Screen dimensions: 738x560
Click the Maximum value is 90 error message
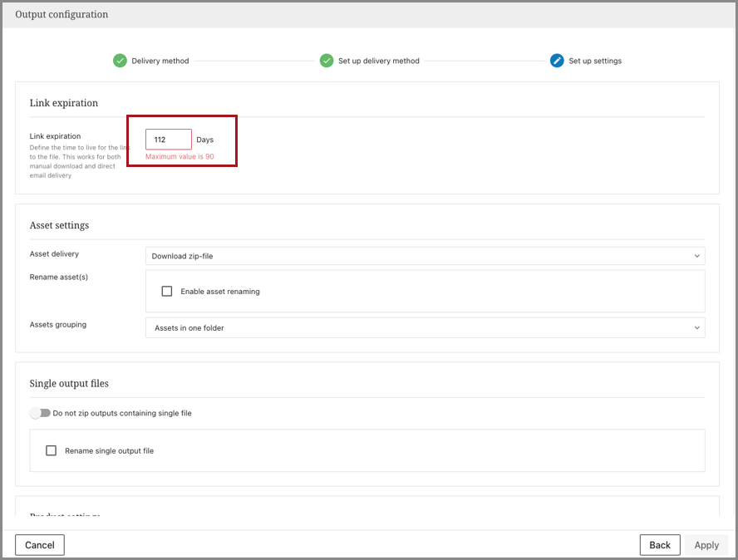pyautogui.click(x=180, y=157)
